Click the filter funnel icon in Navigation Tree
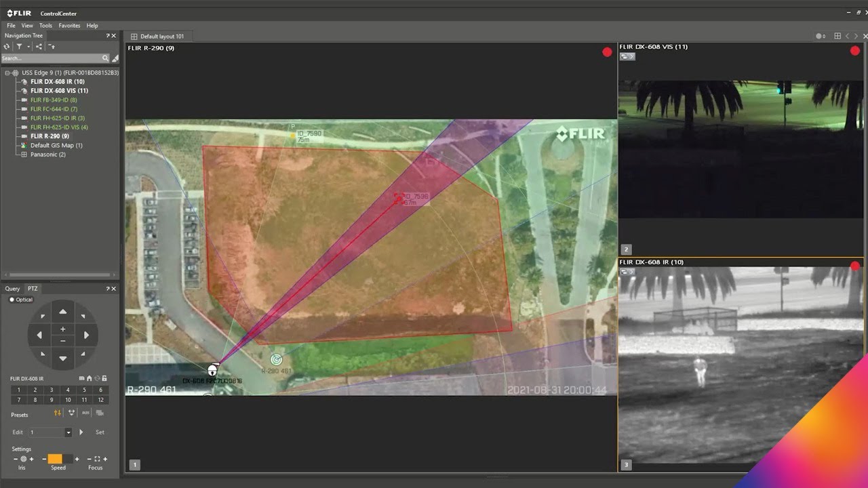 pyautogui.click(x=19, y=47)
